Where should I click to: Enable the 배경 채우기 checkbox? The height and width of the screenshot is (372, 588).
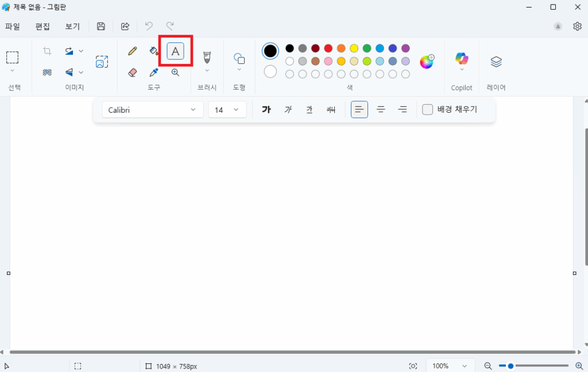tap(428, 109)
